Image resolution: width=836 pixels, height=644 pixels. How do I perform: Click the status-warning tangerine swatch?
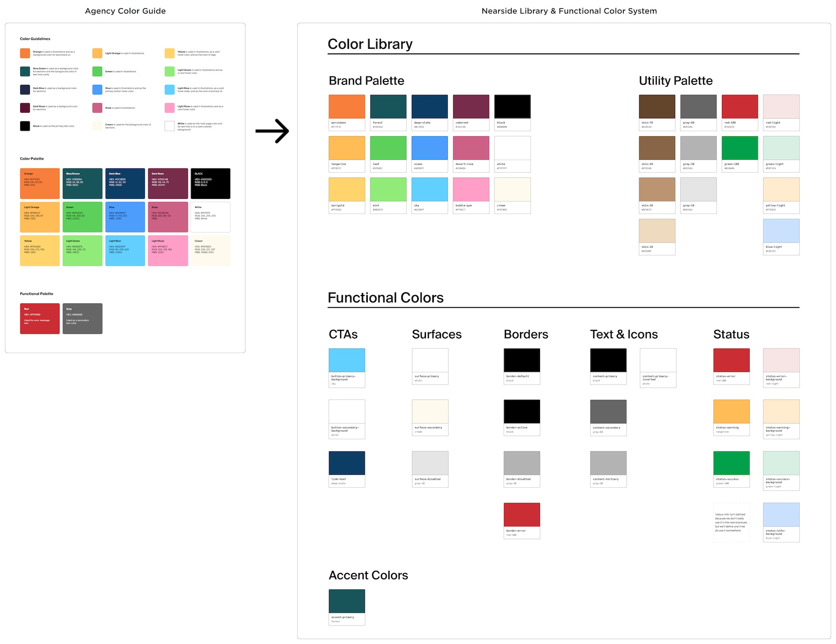pyautogui.click(x=731, y=412)
